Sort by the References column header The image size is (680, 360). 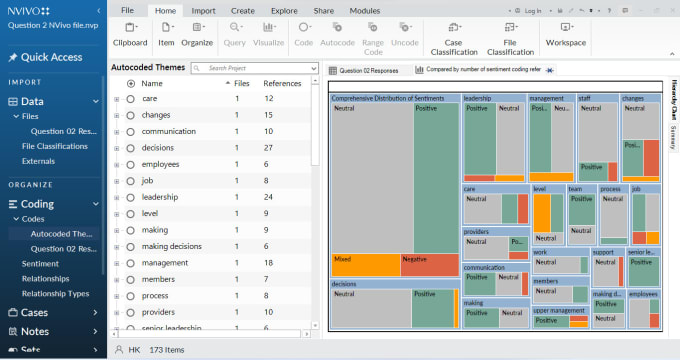click(x=282, y=83)
